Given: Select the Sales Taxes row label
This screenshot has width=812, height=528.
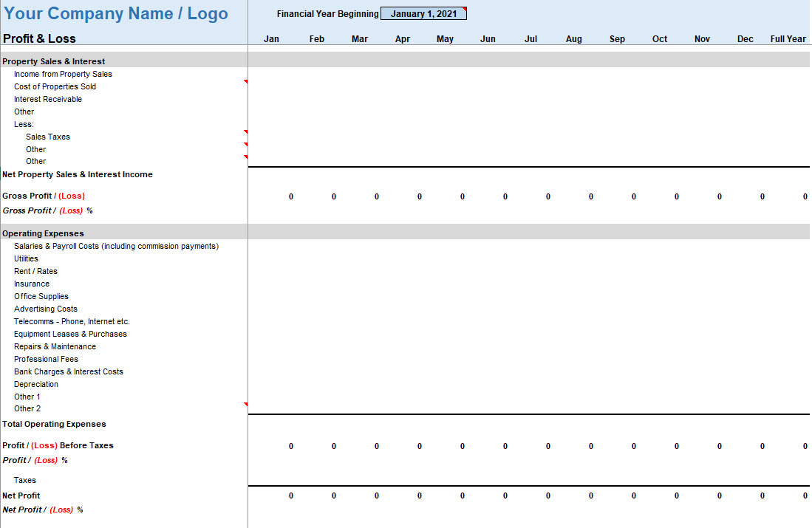Looking at the screenshot, I should (48, 137).
